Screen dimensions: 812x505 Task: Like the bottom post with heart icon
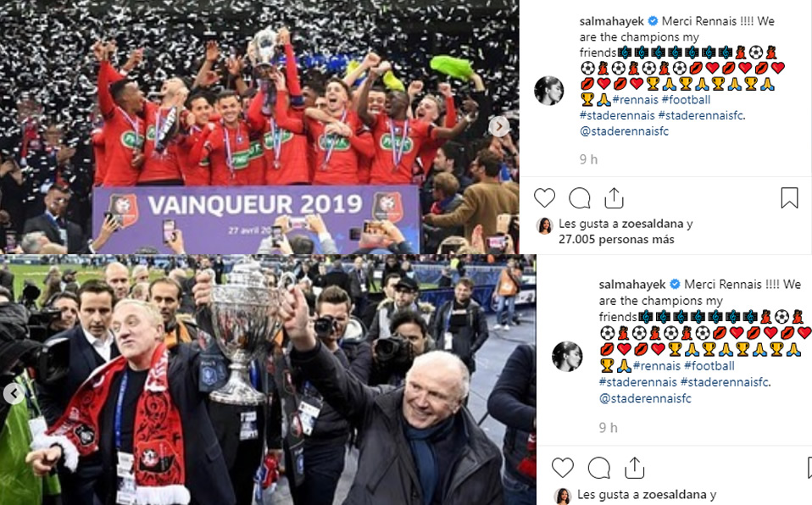563,468
